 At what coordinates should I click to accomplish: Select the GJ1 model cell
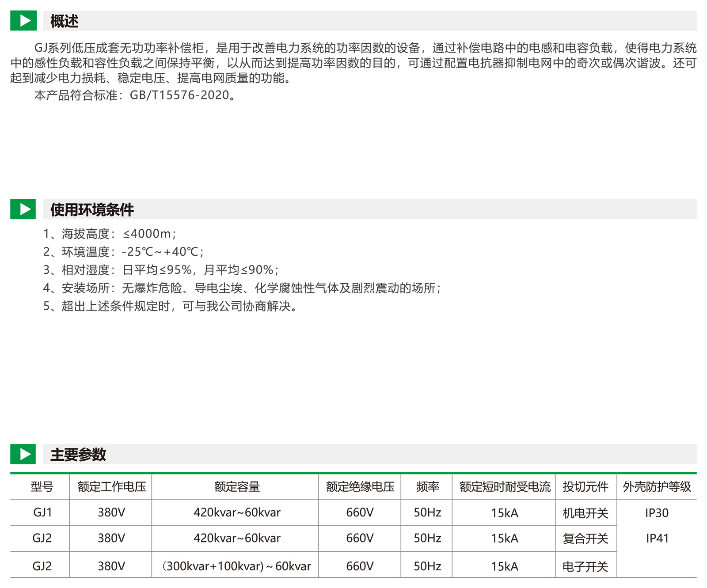tap(42, 512)
